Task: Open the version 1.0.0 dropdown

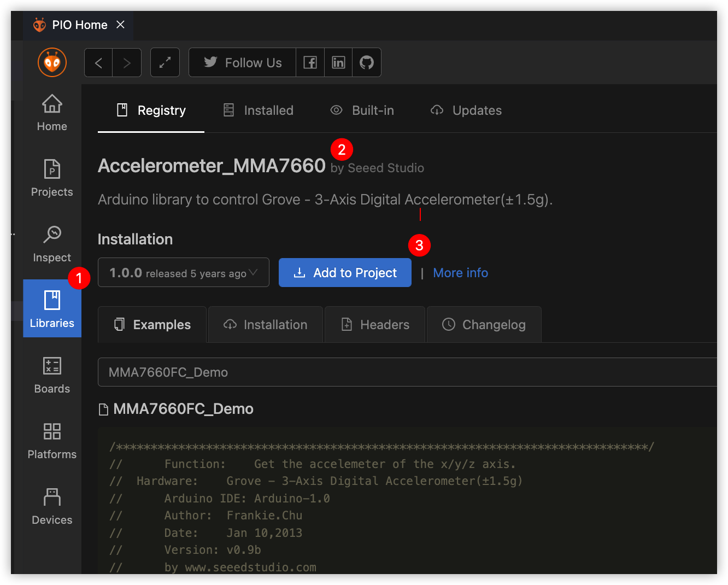Action: point(184,272)
